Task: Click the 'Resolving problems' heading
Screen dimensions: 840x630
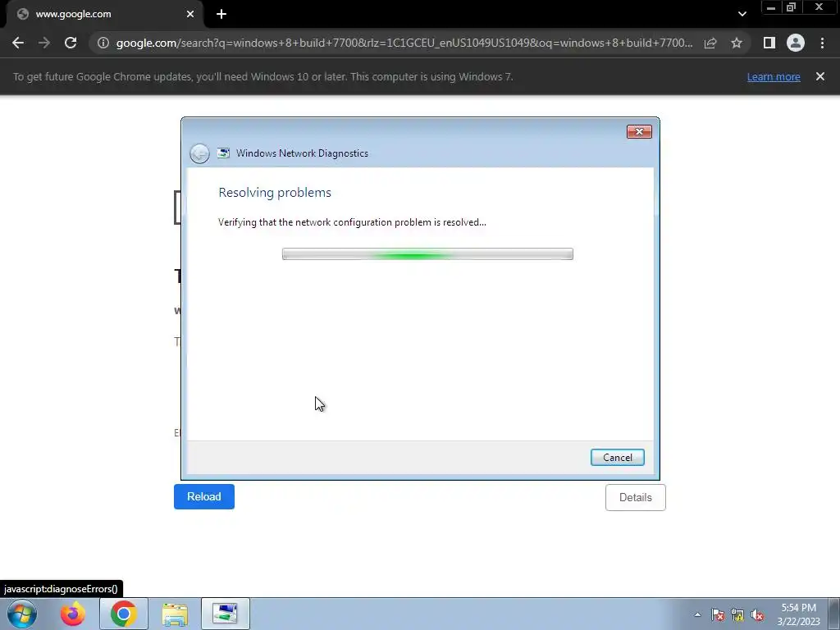Action: coord(275,192)
